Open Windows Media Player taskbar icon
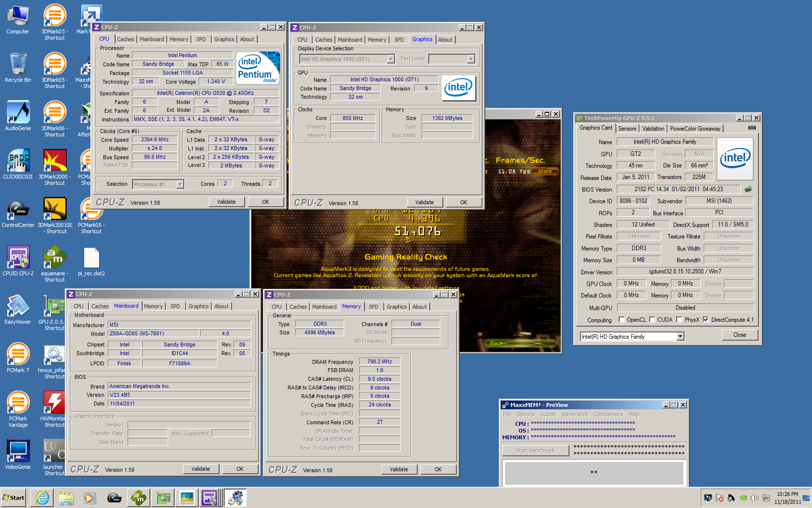 pos(90,498)
